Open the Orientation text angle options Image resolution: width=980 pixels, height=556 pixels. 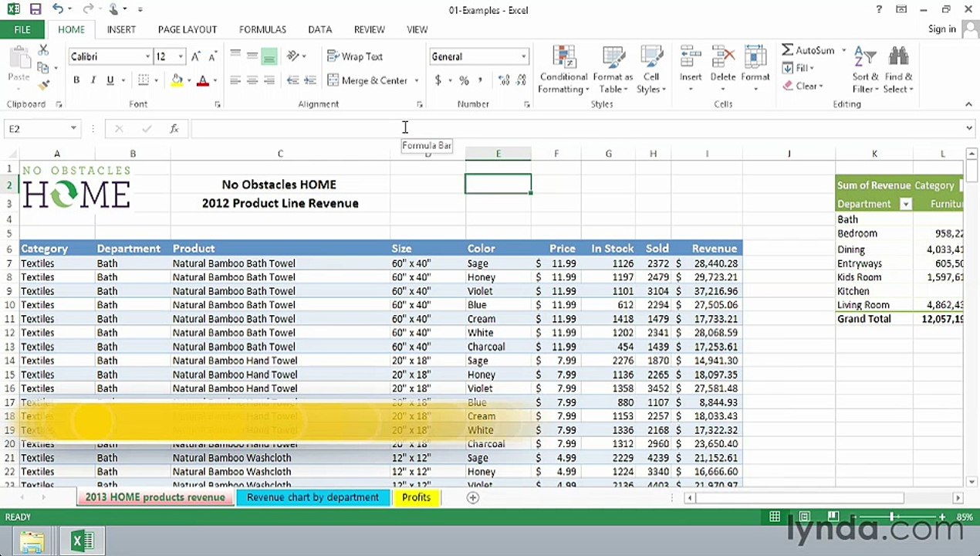tap(296, 56)
